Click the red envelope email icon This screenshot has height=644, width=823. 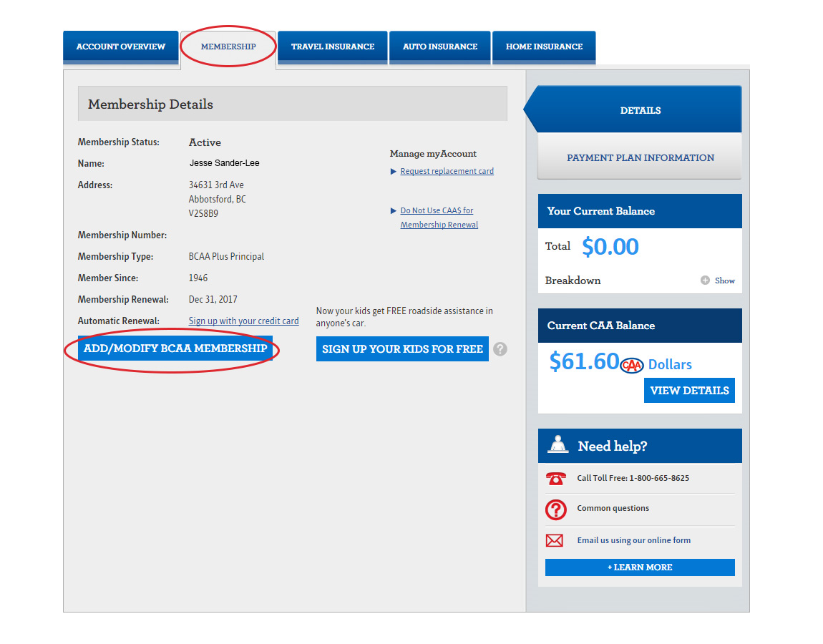point(555,541)
